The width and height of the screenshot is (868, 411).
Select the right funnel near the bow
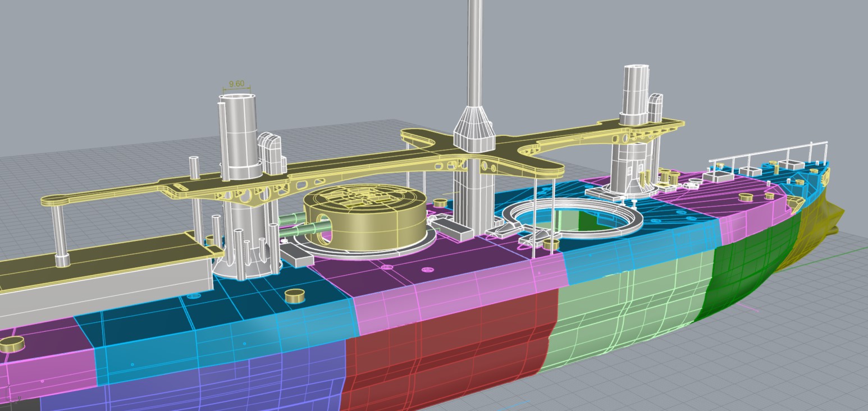tap(636, 90)
